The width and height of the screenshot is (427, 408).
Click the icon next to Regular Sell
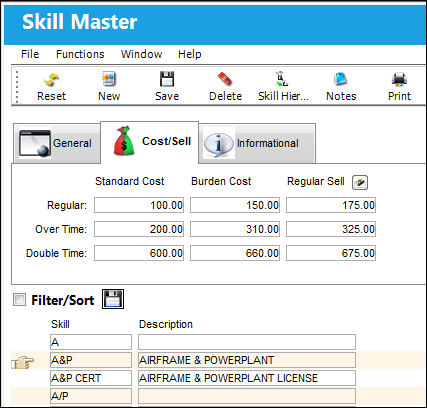click(360, 182)
